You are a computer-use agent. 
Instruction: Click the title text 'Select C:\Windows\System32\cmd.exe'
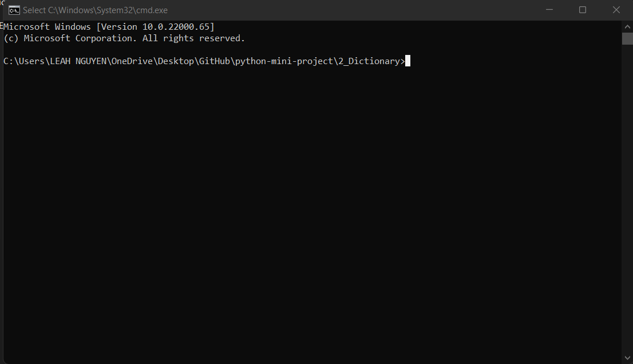95,10
